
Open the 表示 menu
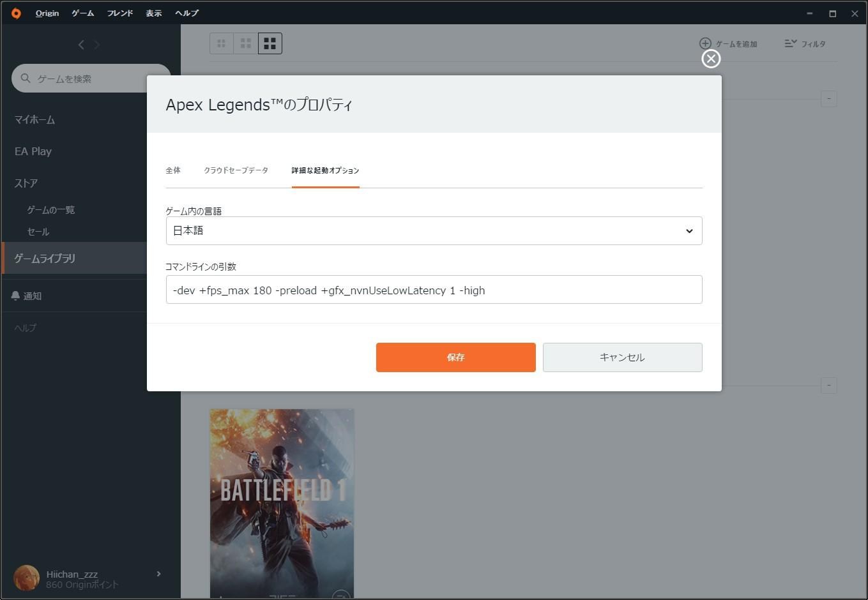click(x=154, y=13)
